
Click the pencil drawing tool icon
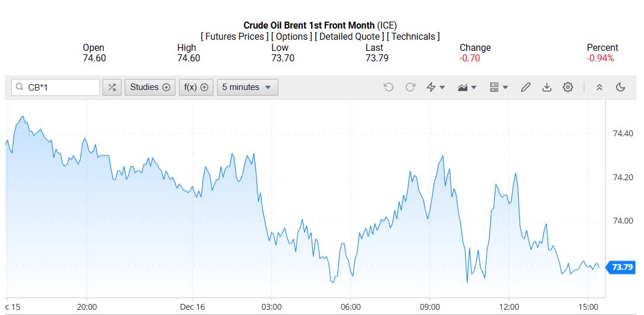click(525, 87)
